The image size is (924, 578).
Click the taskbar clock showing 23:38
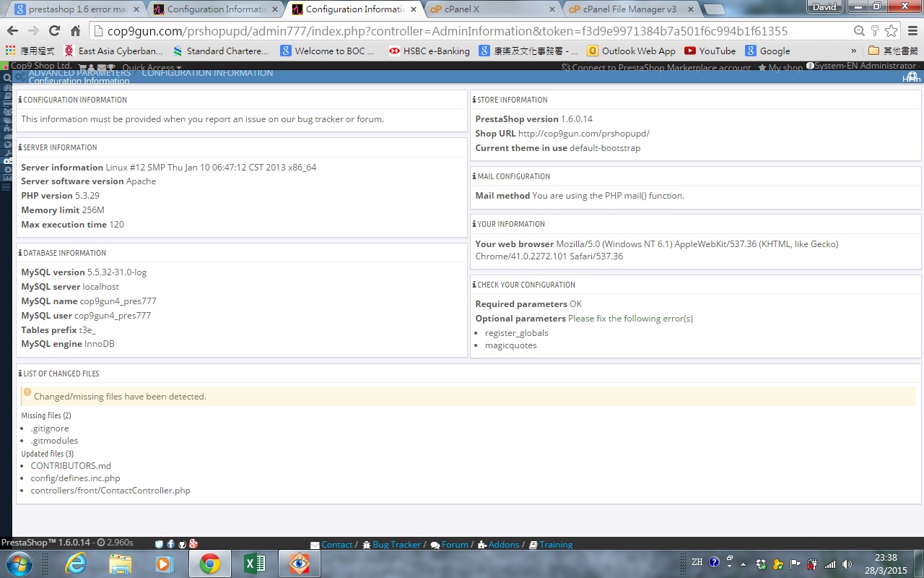886,564
